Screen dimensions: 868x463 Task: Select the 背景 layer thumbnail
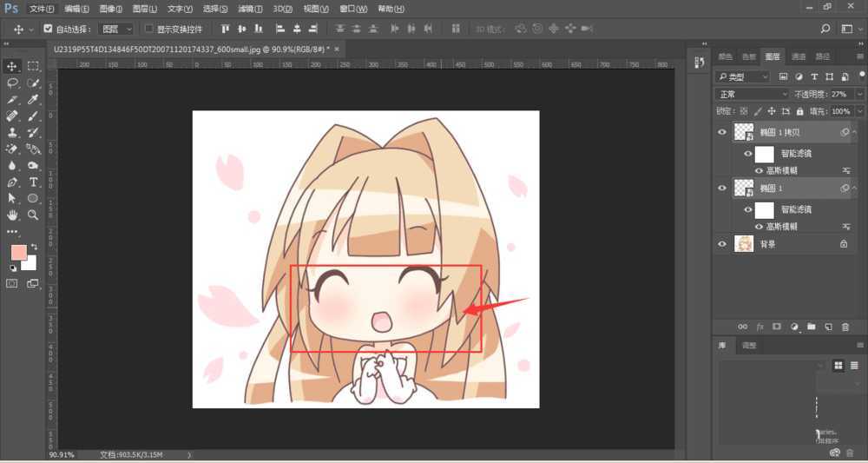(744, 245)
